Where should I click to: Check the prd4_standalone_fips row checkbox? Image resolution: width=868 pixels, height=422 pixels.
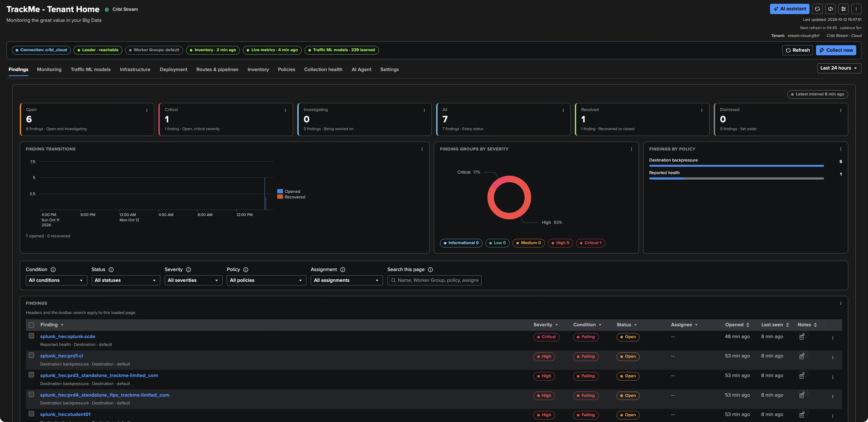(31, 394)
